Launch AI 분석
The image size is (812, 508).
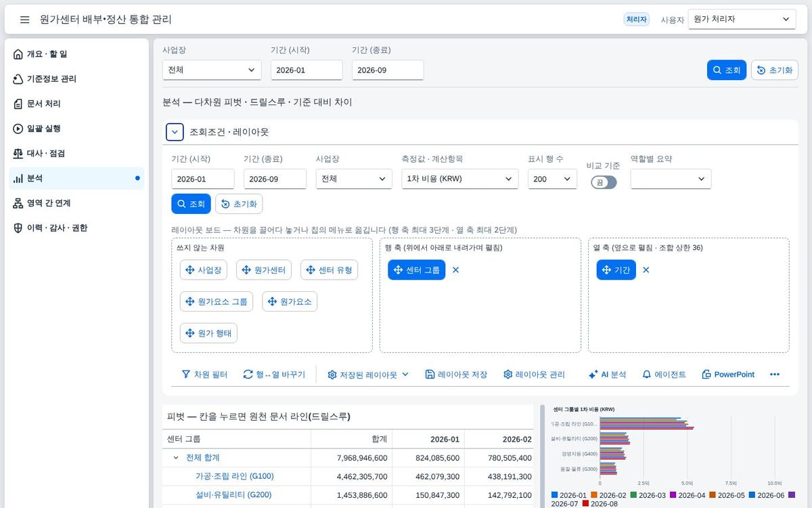coord(607,375)
